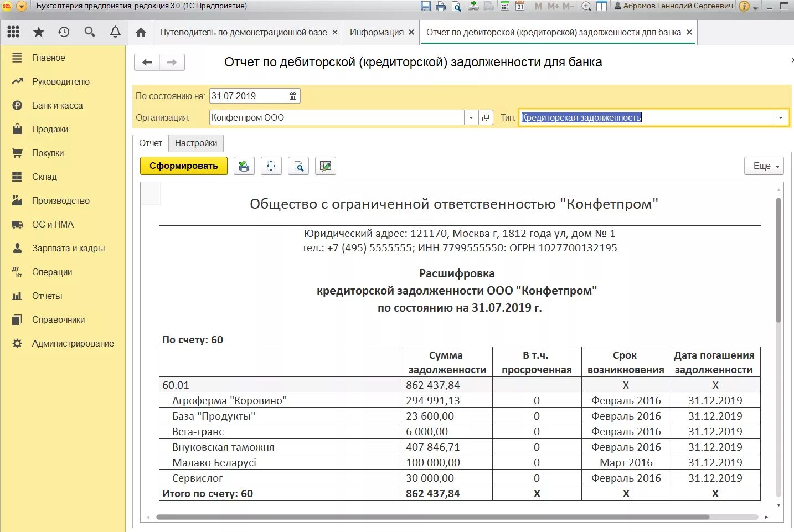
Task: Click the Кредиторская задолженность type field
Action: [646, 117]
